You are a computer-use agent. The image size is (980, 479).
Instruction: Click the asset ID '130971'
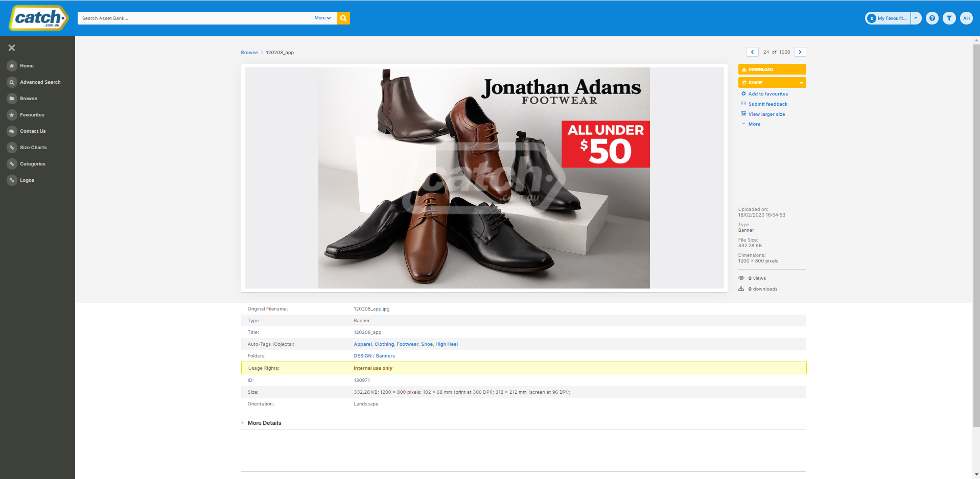pos(362,380)
